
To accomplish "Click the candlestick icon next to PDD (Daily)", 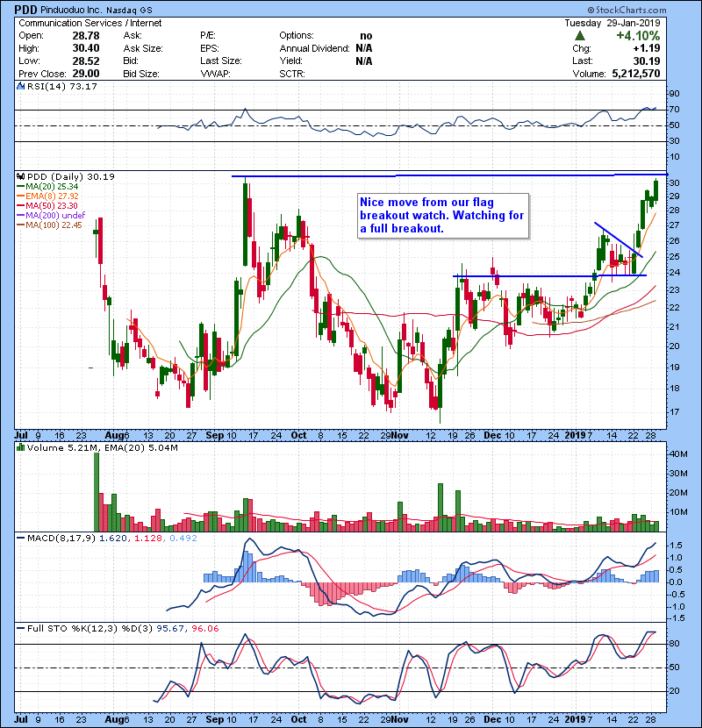I will pos(20,177).
